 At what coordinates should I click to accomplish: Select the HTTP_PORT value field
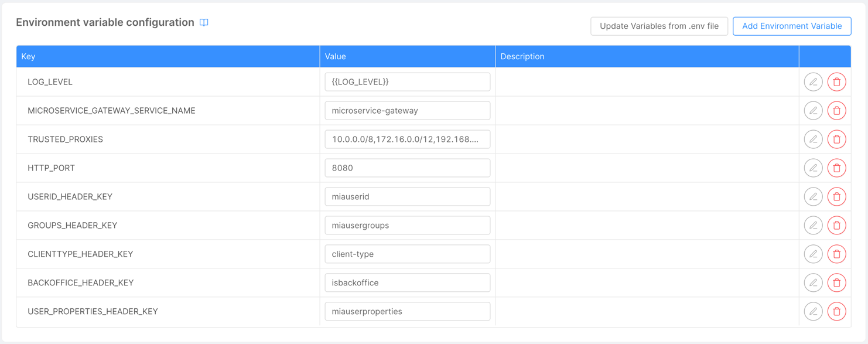pos(408,168)
